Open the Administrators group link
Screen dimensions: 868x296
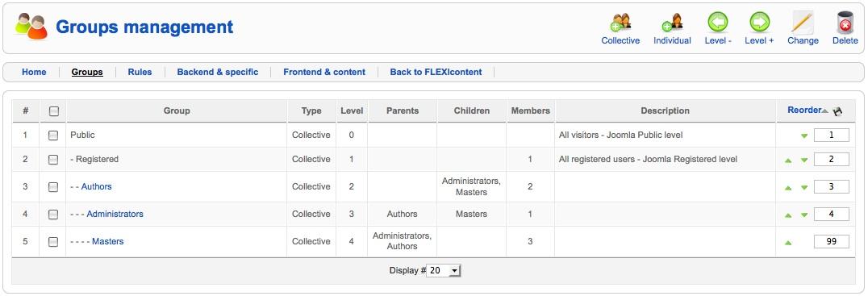tap(115, 214)
